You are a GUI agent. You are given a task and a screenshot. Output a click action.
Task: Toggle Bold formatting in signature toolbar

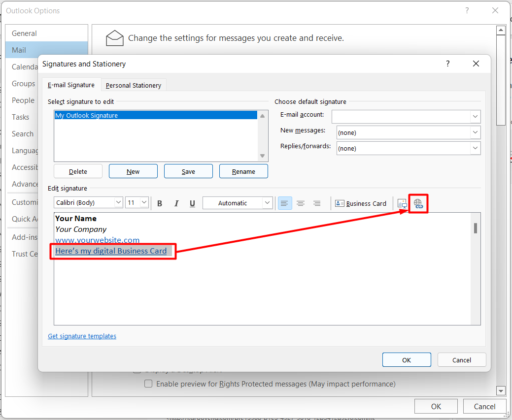(160, 203)
